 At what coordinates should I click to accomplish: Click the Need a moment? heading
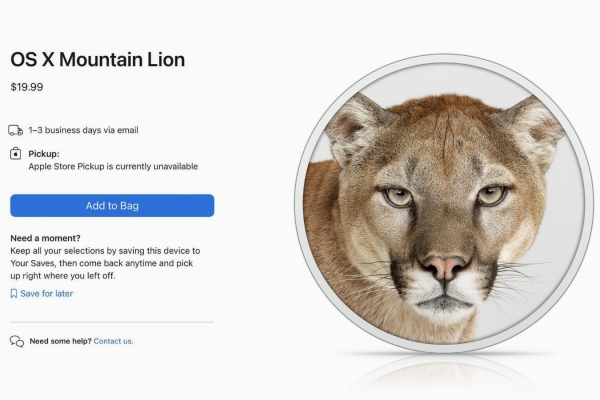45,238
